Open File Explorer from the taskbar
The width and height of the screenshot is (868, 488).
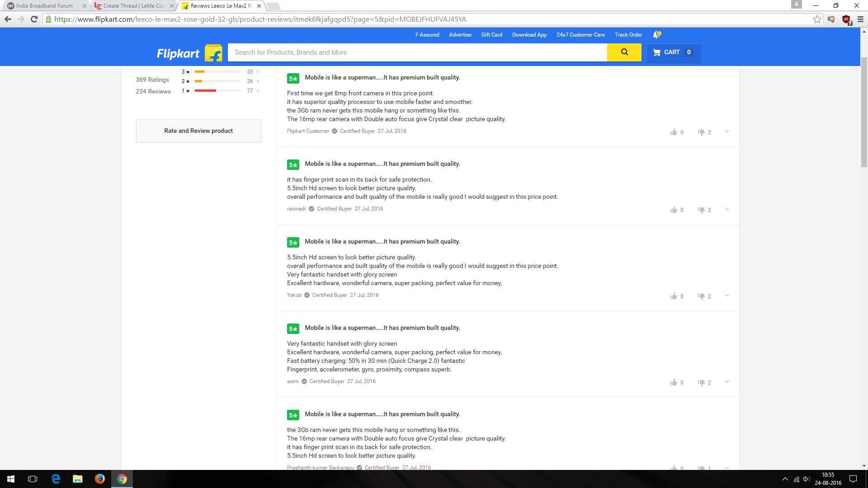pyautogui.click(x=78, y=479)
